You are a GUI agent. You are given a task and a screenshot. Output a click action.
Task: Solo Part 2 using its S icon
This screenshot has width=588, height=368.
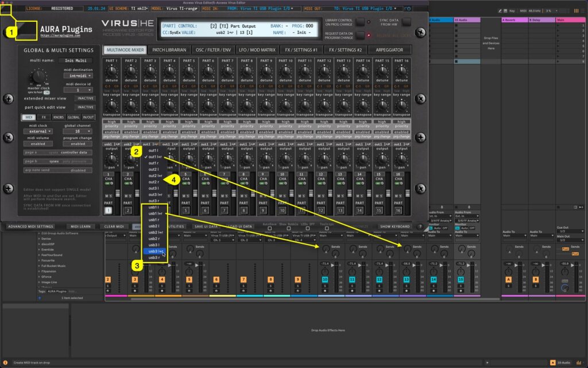coord(130,195)
